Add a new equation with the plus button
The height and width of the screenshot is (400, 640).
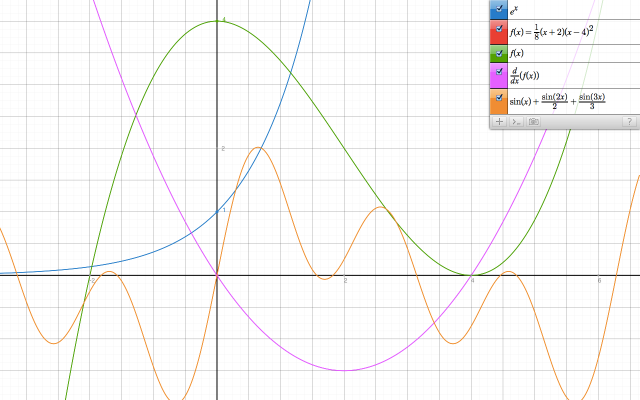(499, 122)
